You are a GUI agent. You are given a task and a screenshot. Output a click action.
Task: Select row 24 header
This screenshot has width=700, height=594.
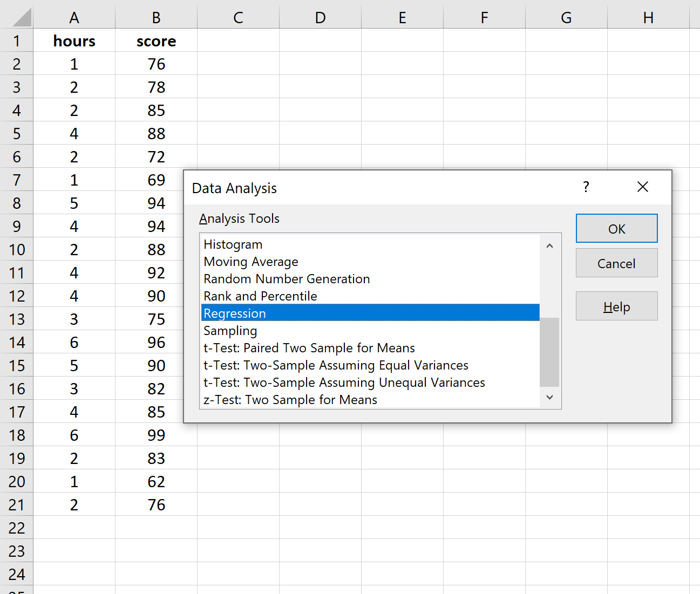[x=17, y=574]
